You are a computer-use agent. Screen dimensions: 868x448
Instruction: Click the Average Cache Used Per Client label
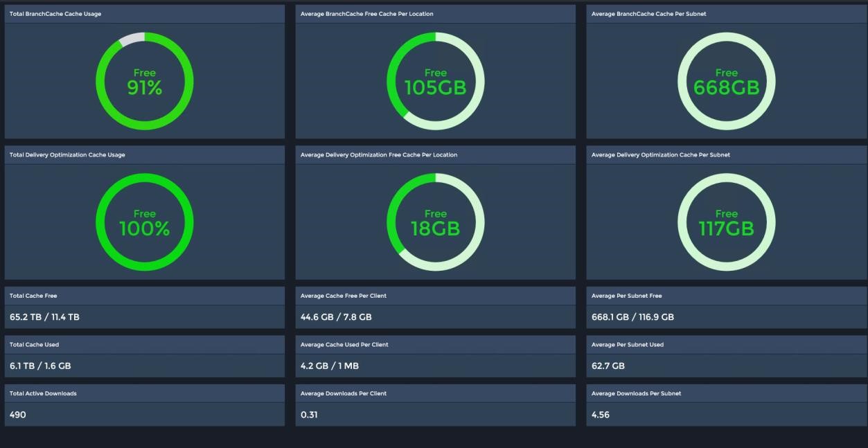pos(344,344)
